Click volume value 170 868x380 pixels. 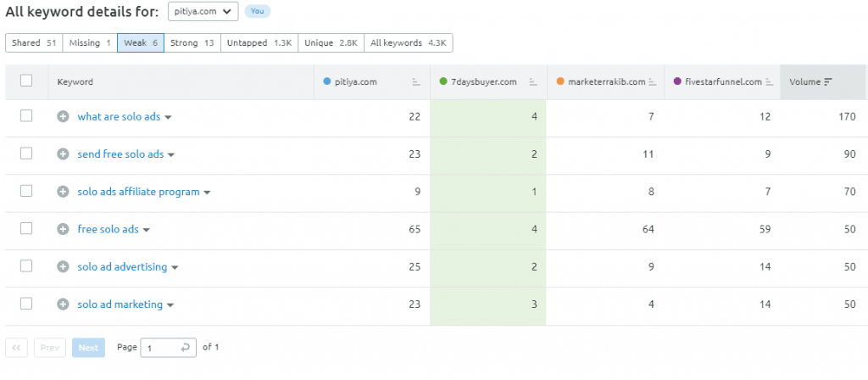847,117
